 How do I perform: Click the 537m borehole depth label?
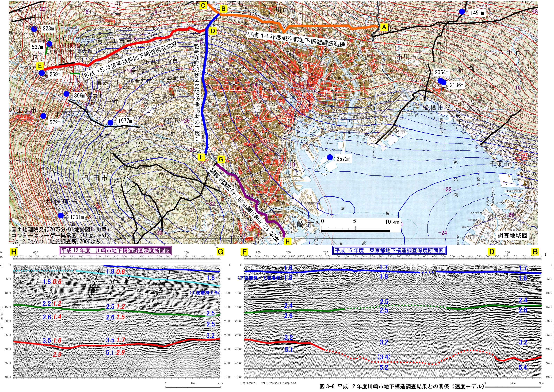pos(37,47)
